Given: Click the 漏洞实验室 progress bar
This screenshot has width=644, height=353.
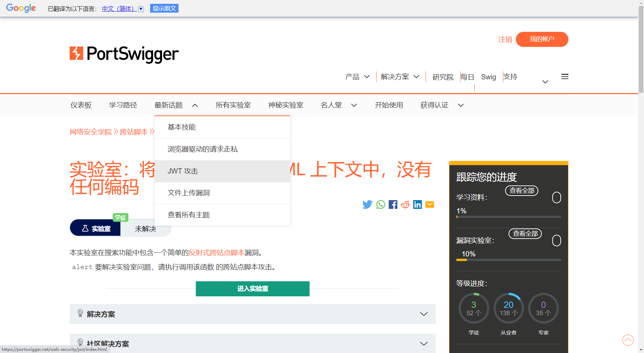Looking at the screenshot, I should [x=508, y=260].
